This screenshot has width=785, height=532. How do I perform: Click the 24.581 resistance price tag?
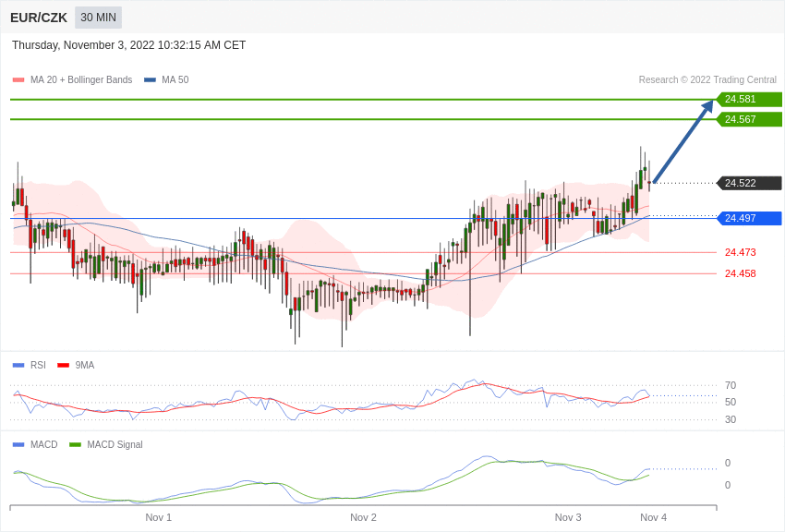point(749,99)
